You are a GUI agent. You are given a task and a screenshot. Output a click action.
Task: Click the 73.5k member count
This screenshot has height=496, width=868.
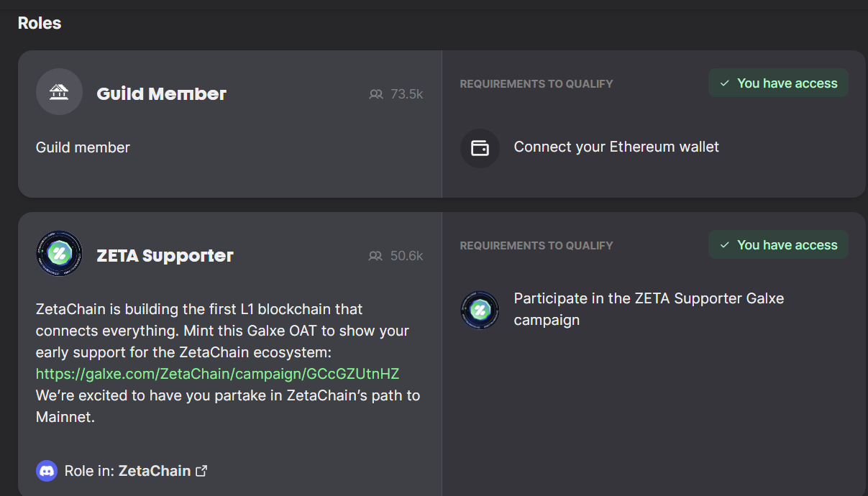tap(407, 94)
